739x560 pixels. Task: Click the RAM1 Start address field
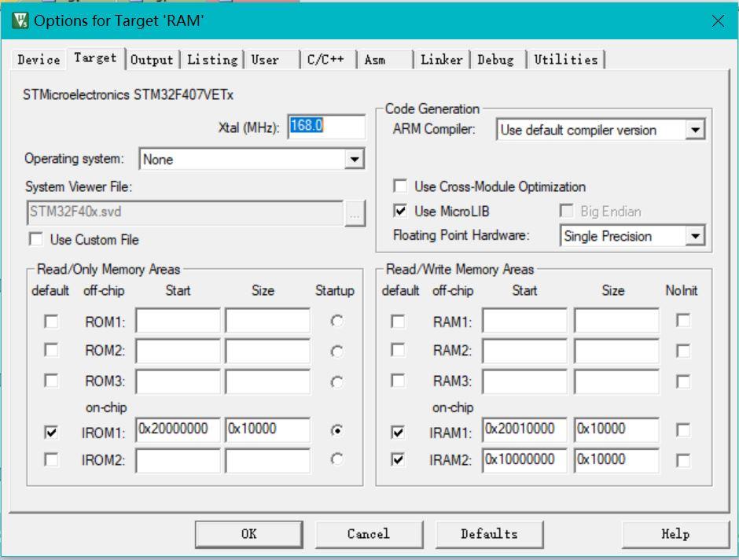pos(524,321)
